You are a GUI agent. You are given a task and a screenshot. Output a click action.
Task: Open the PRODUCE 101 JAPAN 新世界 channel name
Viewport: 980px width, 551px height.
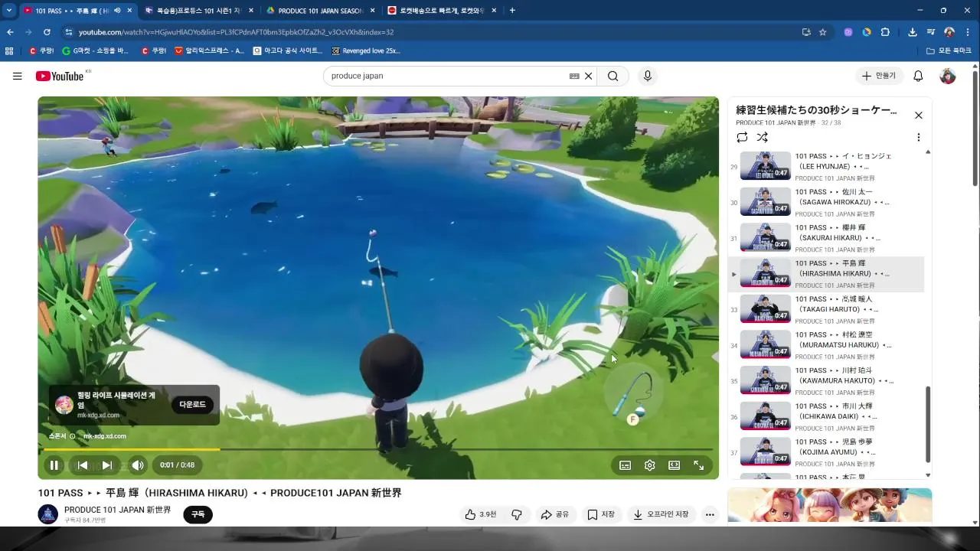pyautogui.click(x=117, y=510)
